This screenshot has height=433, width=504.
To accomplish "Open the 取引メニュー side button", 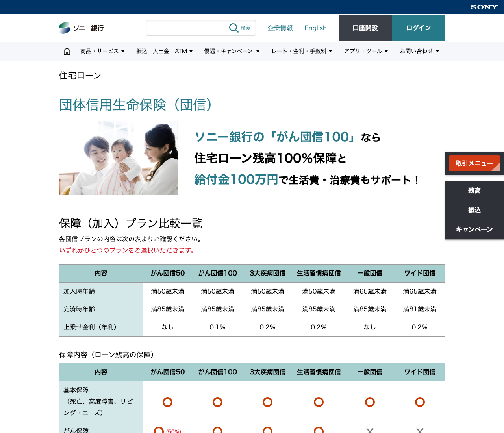I will pos(474,163).
